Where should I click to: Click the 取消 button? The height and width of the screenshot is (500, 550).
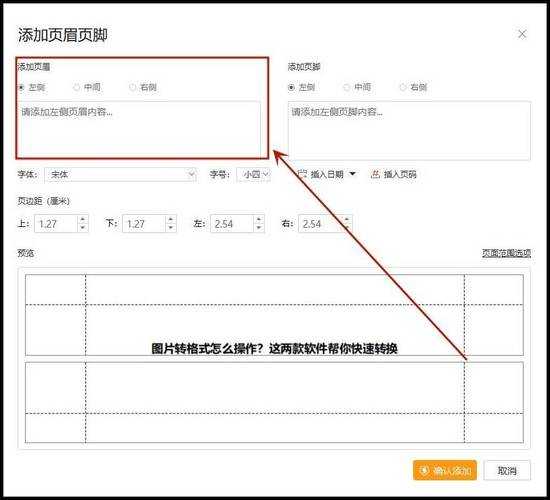click(507, 470)
